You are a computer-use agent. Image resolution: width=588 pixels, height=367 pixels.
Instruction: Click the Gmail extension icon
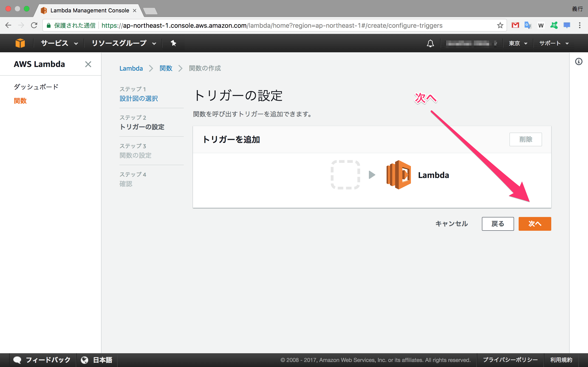(x=515, y=25)
